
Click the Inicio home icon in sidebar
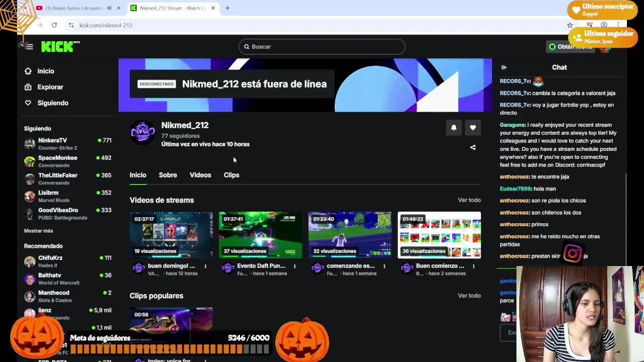pyautogui.click(x=28, y=71)
